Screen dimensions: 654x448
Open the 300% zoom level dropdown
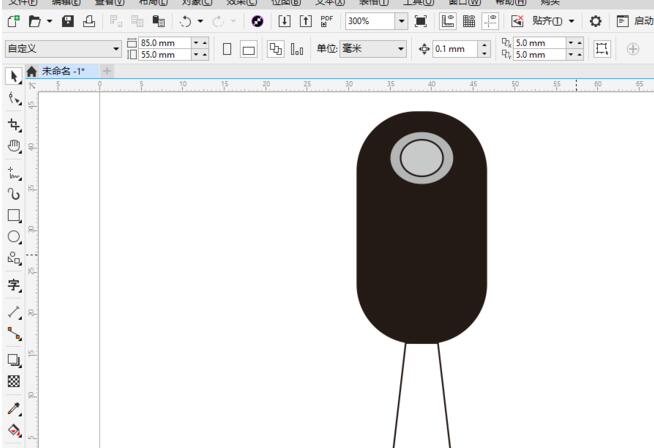(401, 21)
